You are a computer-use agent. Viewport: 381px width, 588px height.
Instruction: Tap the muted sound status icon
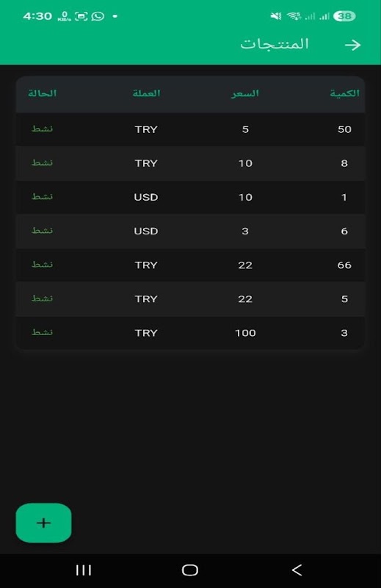coord(276,16)
